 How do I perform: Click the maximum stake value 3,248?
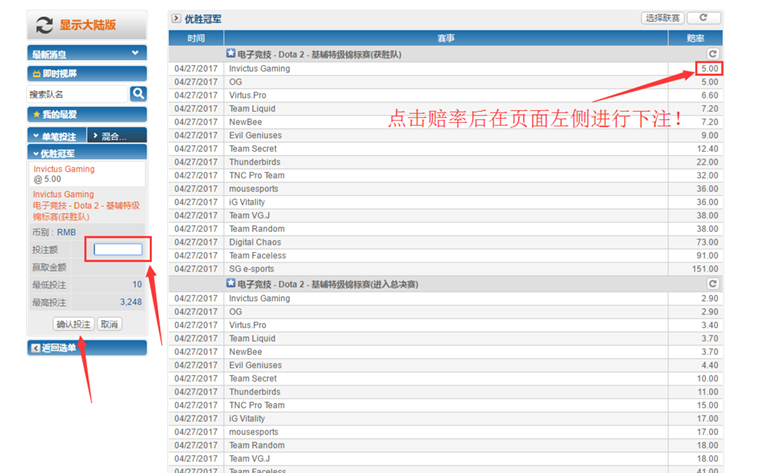[131, 302]
